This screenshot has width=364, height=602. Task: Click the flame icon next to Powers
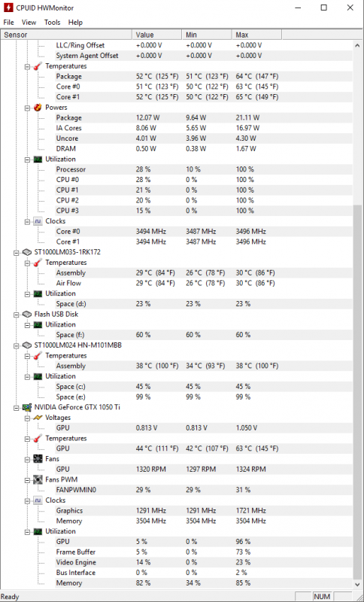point(38,108)
